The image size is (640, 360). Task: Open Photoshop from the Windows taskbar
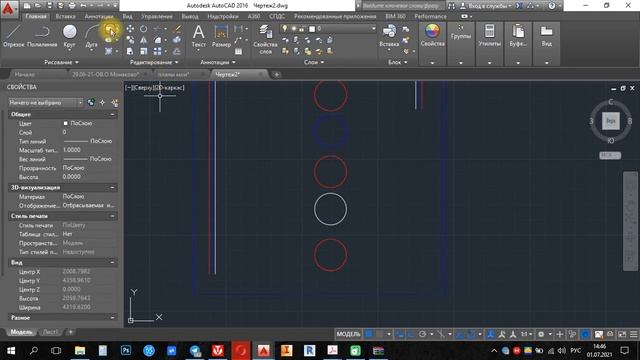[126, 350]
